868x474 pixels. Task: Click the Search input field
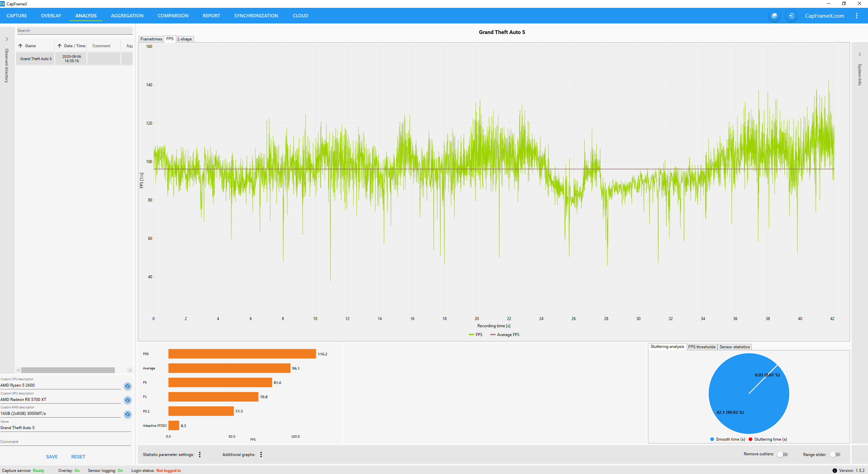click(x=75, y=31)
